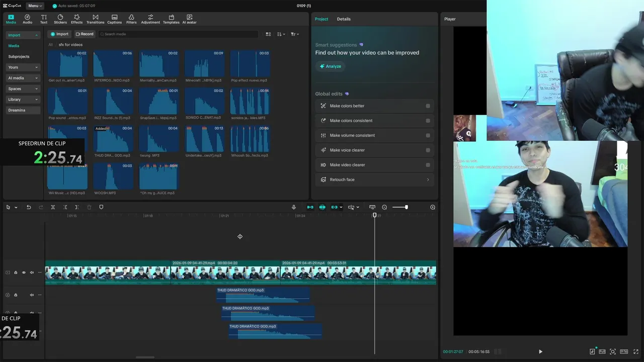Open the Audio tab in top toolbar
Viewport: 644px width, 362px height.
point(27,19)
